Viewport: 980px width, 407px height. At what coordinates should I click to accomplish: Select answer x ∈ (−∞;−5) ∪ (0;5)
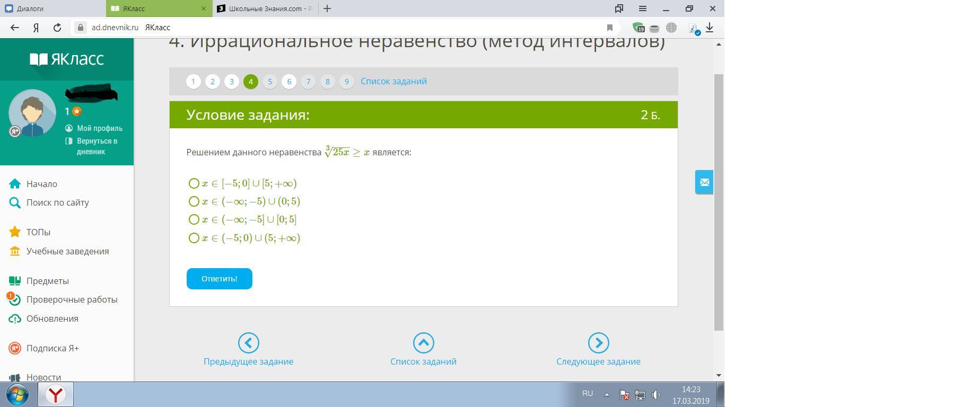point(194,201)
